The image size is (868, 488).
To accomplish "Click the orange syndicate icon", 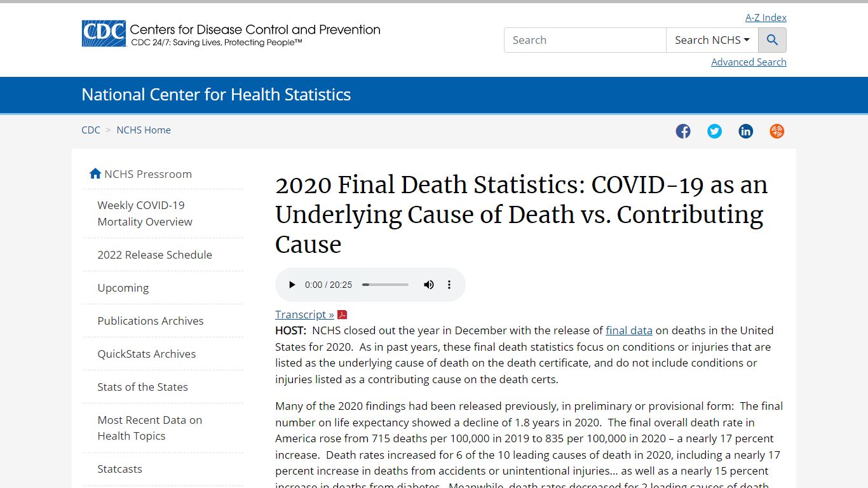I will 776,131.
